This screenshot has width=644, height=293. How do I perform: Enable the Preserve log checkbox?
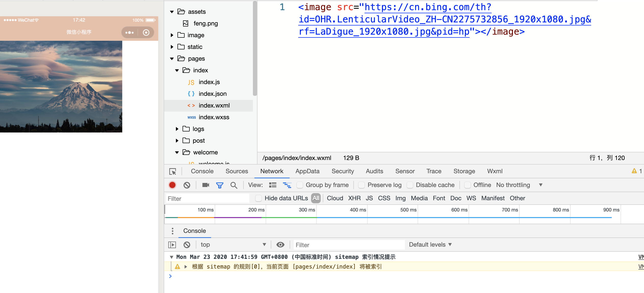[361, 185]
